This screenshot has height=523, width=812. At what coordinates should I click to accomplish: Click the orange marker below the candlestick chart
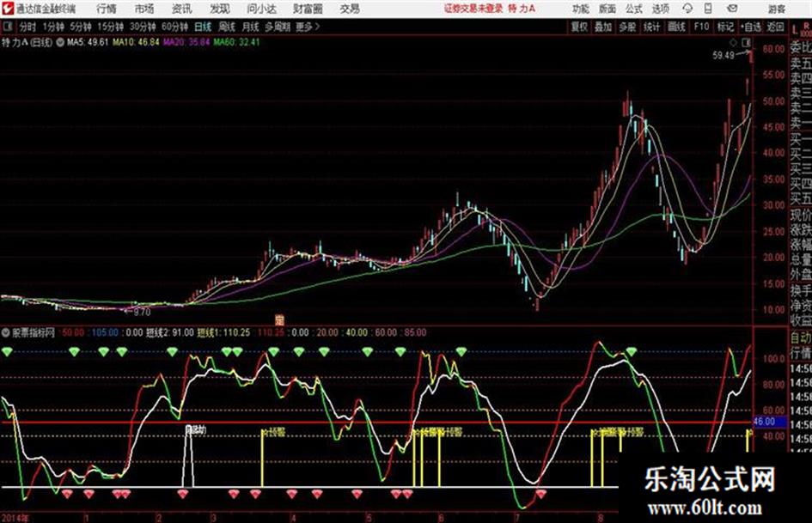(279, 320)
